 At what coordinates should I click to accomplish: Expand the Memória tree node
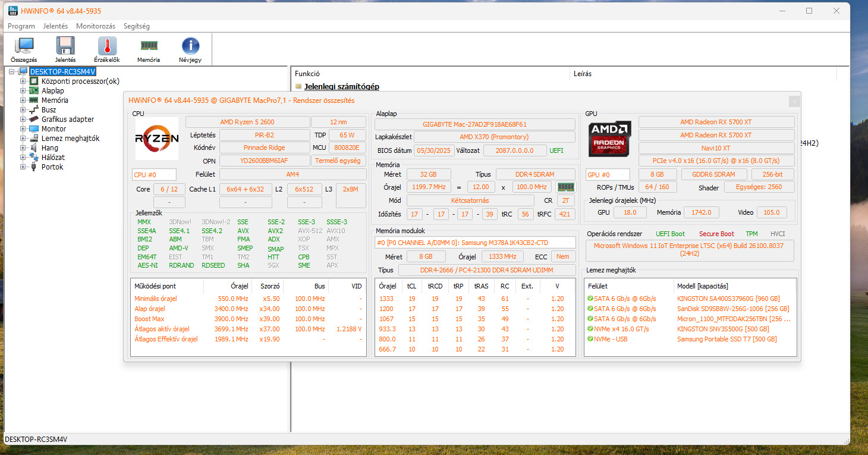coord(23,101)
